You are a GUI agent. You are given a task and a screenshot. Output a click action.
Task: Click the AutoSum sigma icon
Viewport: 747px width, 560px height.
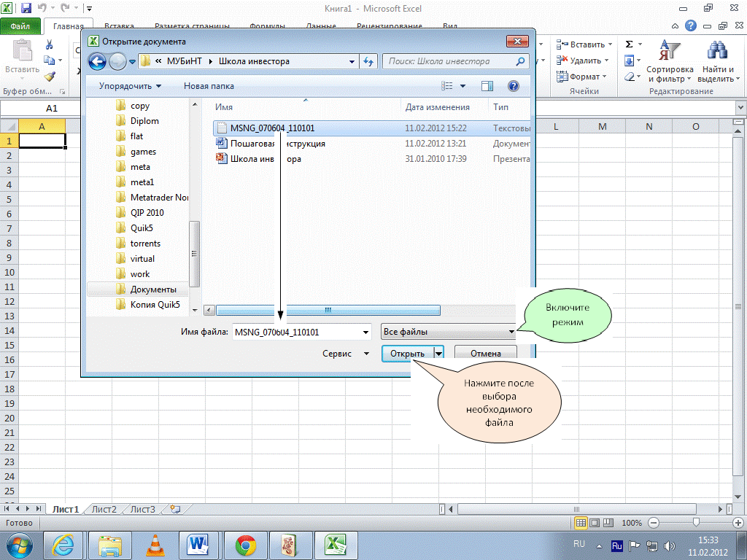click(x=630, y=44)
